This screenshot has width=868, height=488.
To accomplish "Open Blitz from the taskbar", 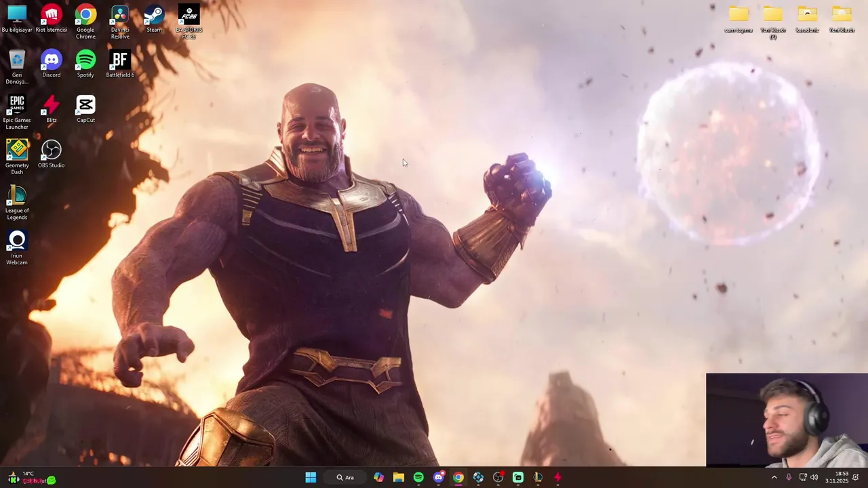I will click(x=557, y=477).
